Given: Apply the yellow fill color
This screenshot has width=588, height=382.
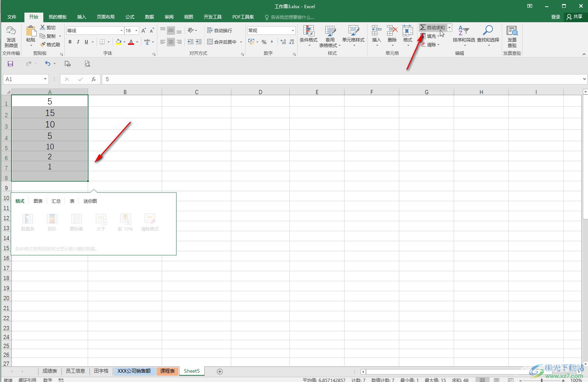Looking at the screenshot, I should 118,42.
